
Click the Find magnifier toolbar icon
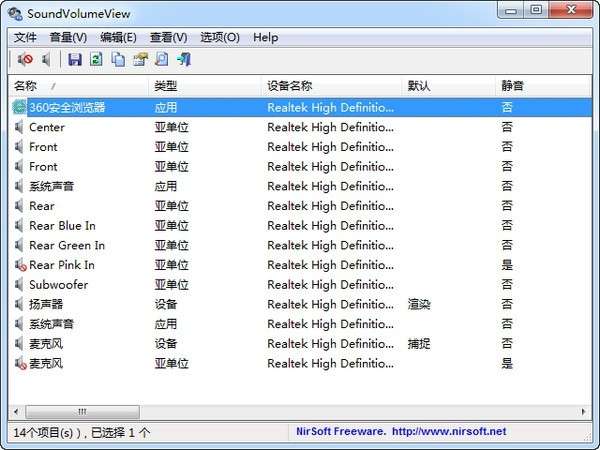[x=162, y=59]
